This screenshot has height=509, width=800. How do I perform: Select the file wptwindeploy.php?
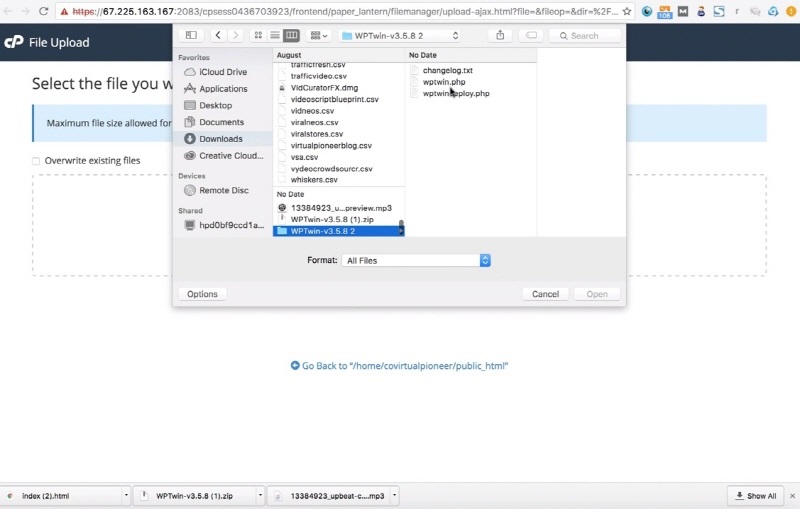click(456, 93)
